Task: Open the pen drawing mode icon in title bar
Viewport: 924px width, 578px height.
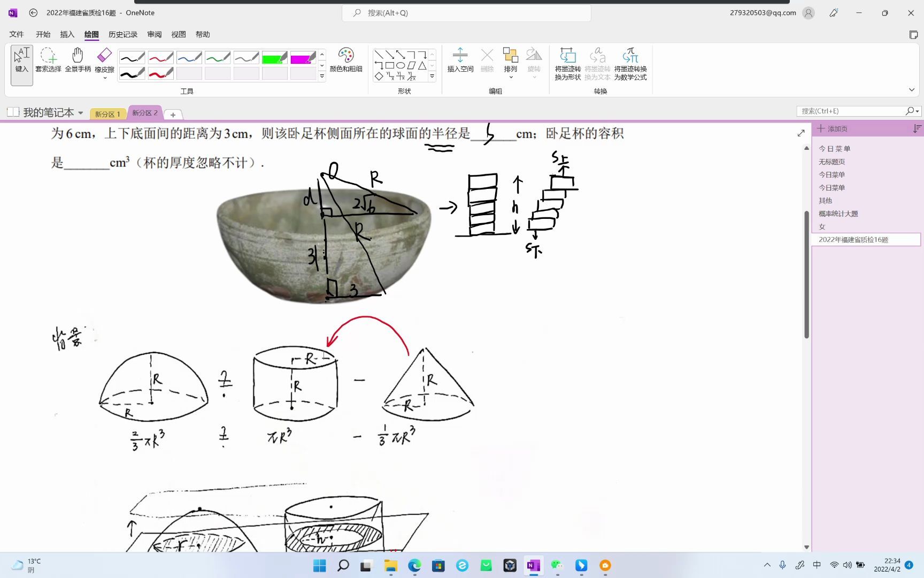Action: pyautogui.click(x=834, y=13)
